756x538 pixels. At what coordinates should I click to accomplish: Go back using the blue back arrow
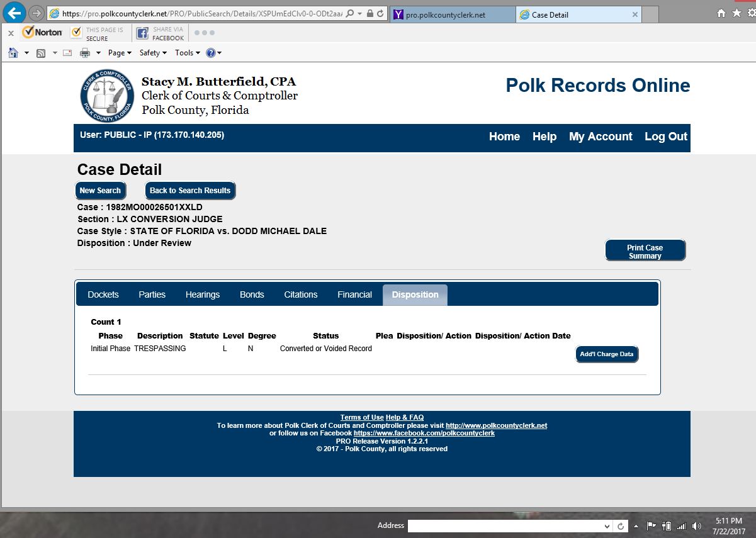(x=14, y=13)
